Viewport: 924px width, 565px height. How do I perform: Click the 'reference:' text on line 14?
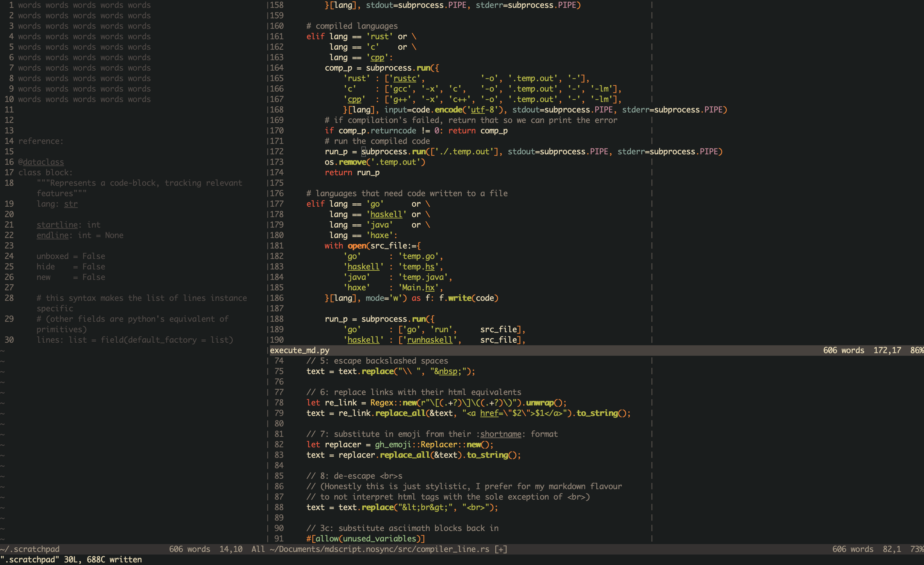(x=41, y=141)
